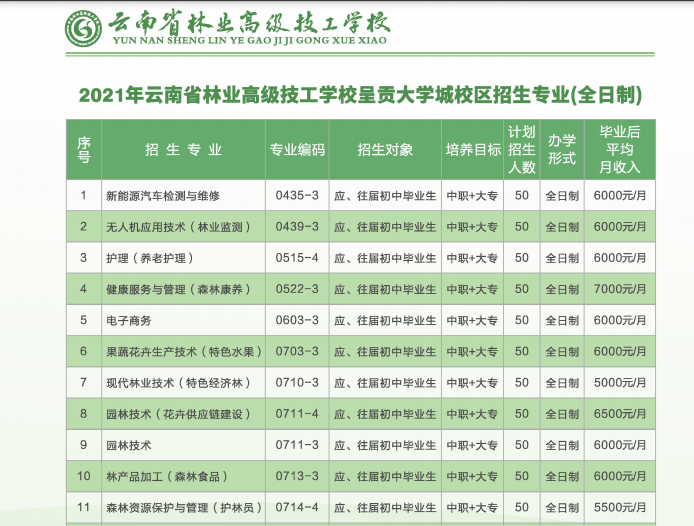This screenshot has width=694, height=526.
Task: Click 应、往届初中毕业生 in the 无人机 row
Action: (x=385, y=227)
